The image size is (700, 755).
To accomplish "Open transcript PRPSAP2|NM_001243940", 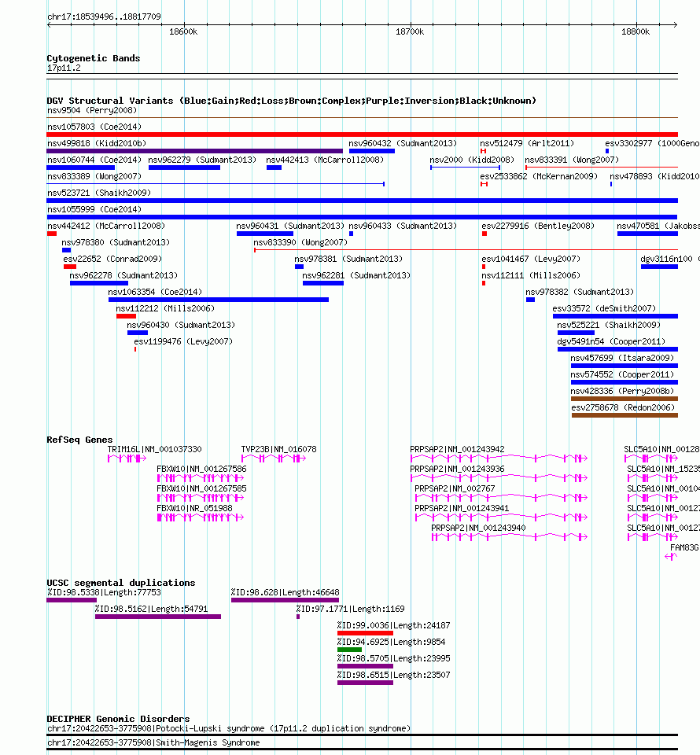I will 510,537.
